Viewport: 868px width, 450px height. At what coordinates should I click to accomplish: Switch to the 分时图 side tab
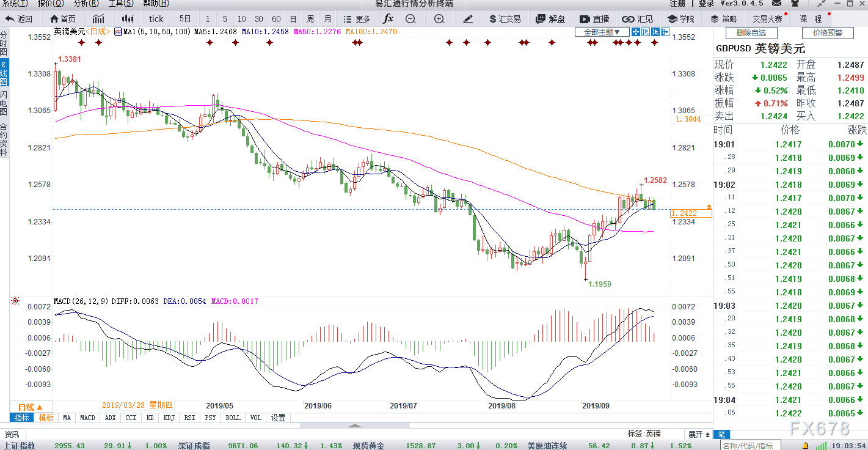tap(4, 43)
